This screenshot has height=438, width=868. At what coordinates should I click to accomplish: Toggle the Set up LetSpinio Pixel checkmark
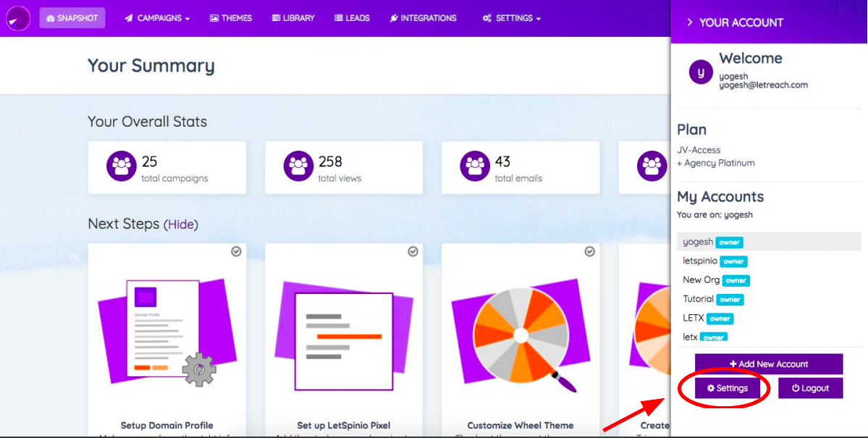(x=413, y=251)
